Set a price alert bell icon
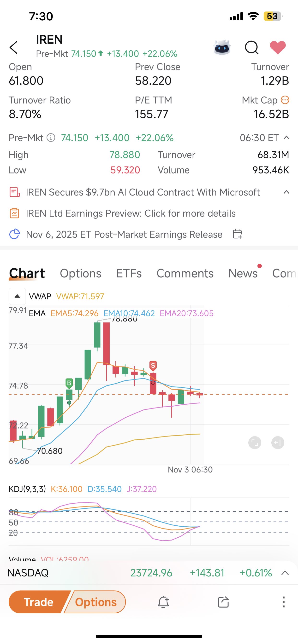 [x=164, y=602]
